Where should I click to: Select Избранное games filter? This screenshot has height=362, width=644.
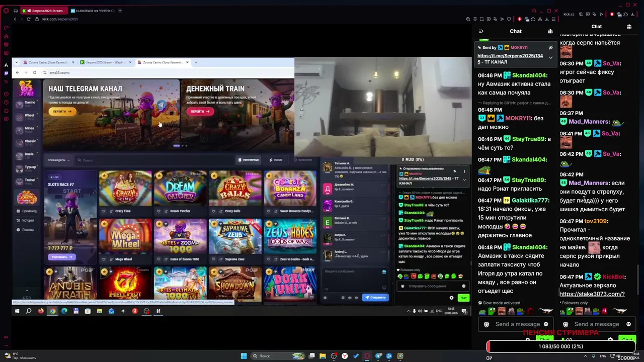coord(302,160)
